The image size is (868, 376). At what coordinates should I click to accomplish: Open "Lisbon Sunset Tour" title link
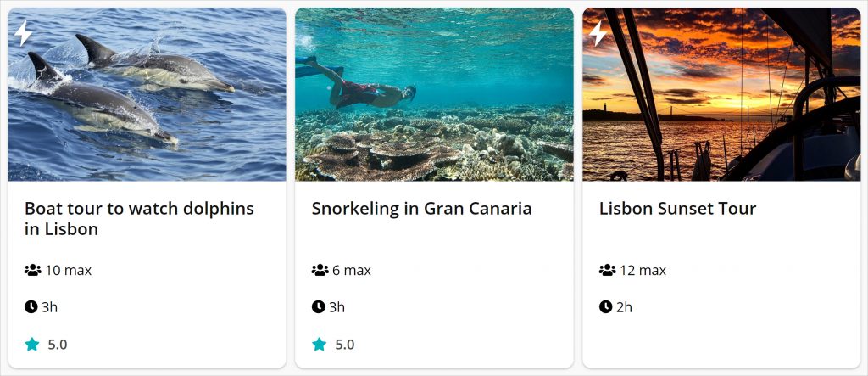tap(677, 209)
